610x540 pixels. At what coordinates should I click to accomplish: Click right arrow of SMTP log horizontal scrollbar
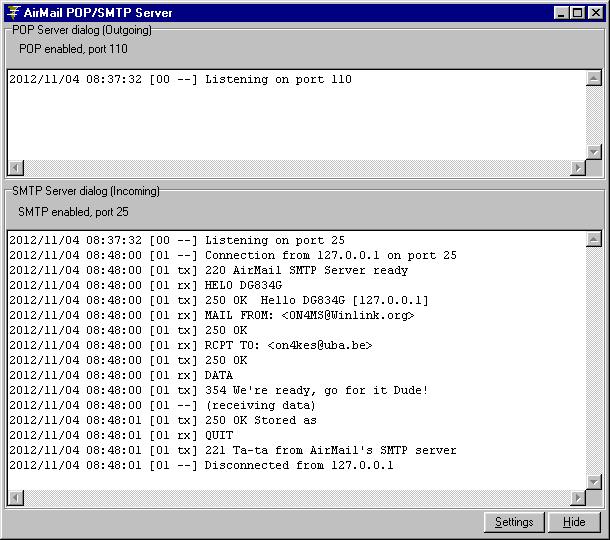point(578,498)
